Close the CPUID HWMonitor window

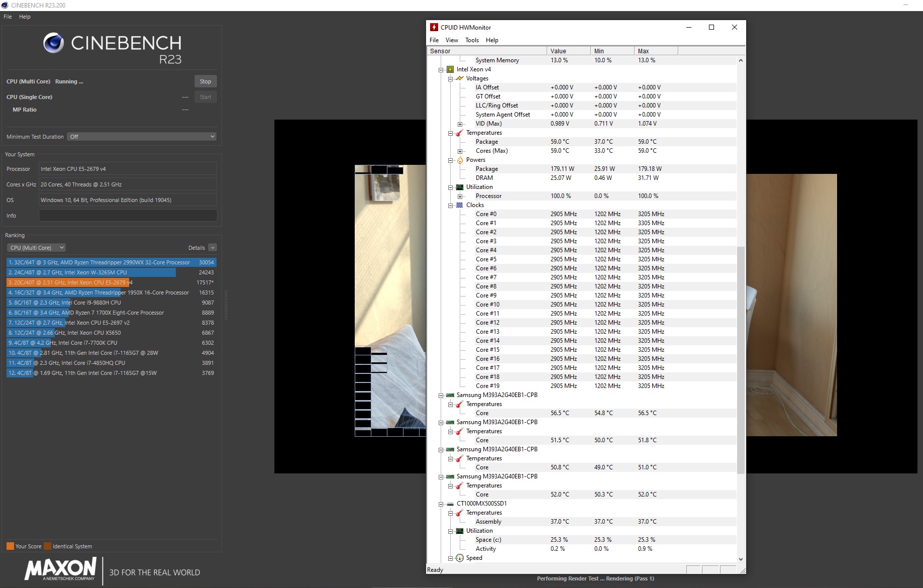point(735,27)
